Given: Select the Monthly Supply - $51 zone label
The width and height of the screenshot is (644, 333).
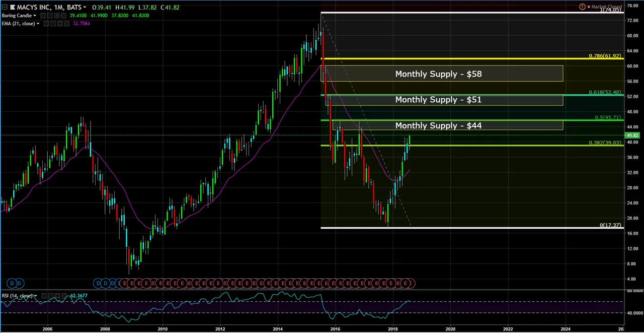Looking at the screenshot, I should coord(438,99).
